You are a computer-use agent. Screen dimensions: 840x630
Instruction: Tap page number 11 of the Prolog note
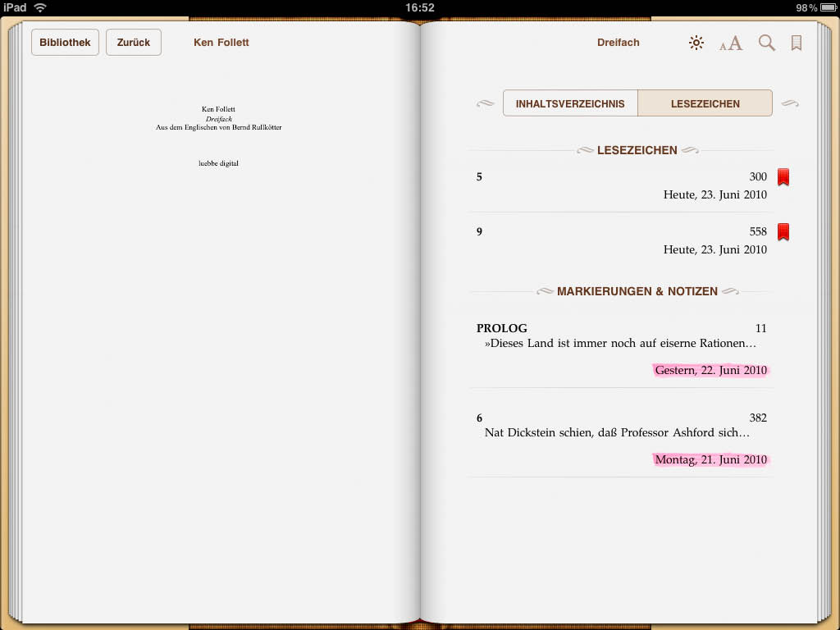pyautogui.click(x=760, y=328)
